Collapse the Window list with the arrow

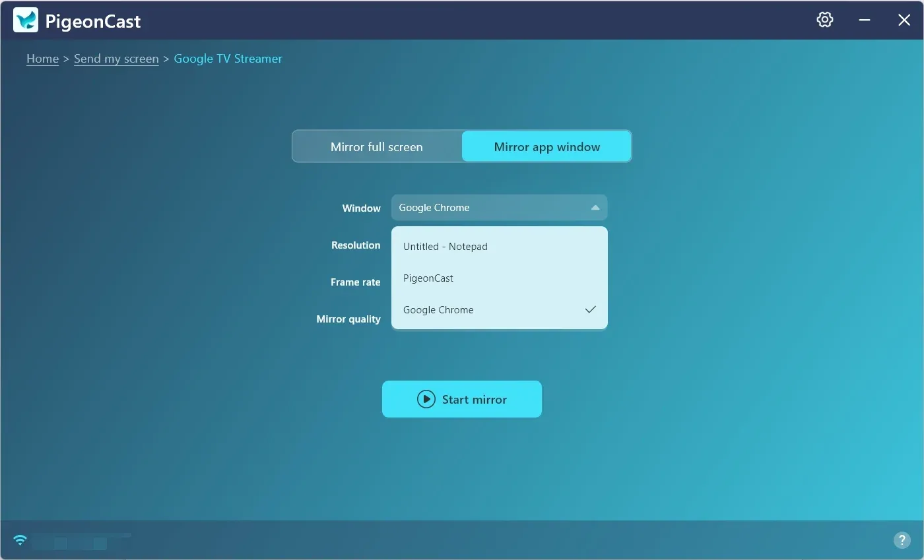(x=595, y=208)
